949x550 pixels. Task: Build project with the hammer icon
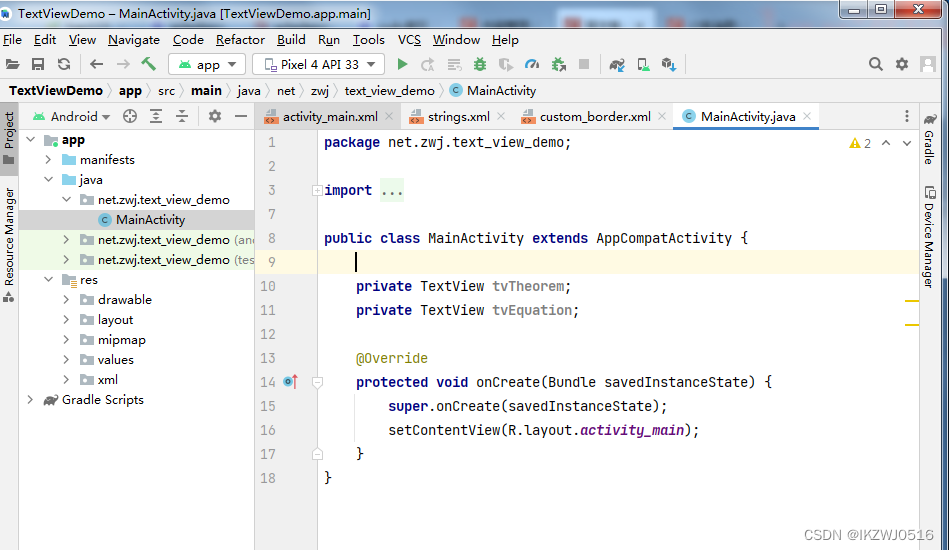click(148, 64)
